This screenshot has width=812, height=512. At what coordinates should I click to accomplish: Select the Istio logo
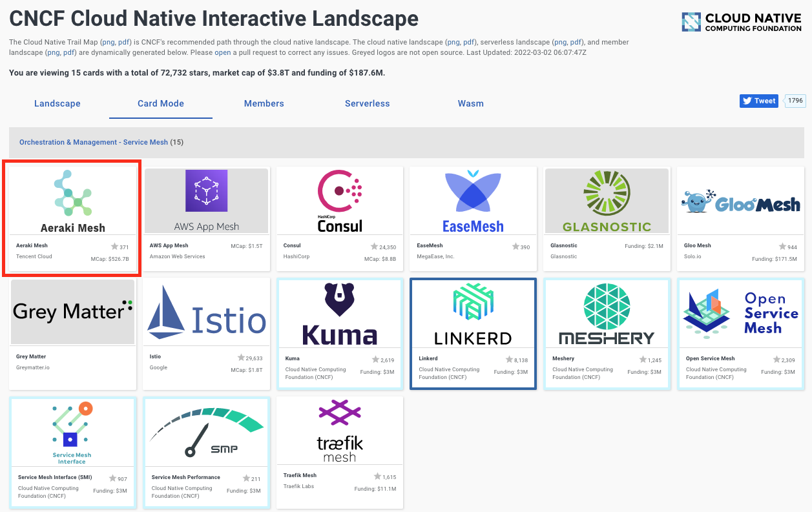[x=206, y=314]
